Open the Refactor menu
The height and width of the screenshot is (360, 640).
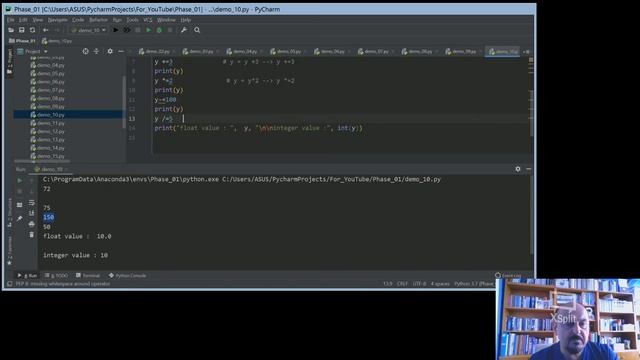(98, 20)
